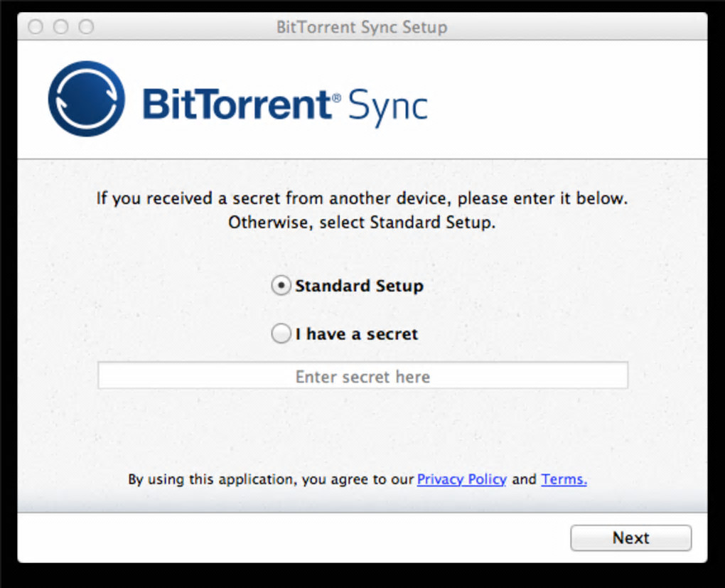This screenshot has height=588, width=725.
Task: Click the BitTorrent Sync circular arrows logo
Action: click(x=87, y=99)
